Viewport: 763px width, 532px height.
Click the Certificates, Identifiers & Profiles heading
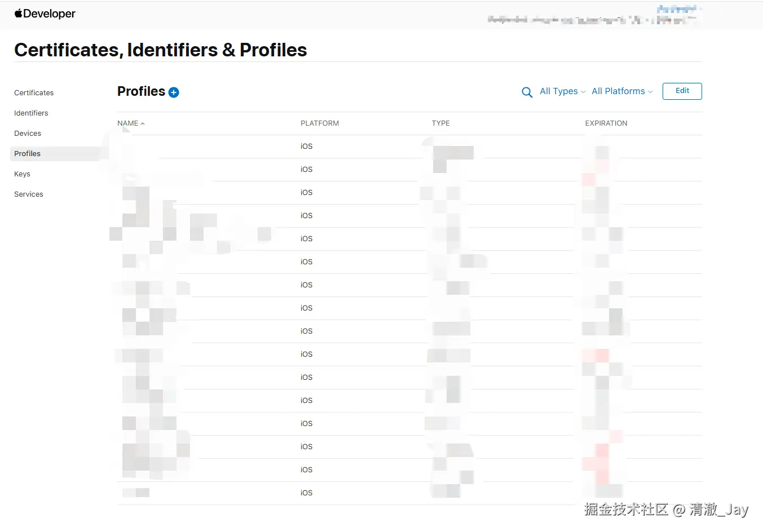coord(161,50)
